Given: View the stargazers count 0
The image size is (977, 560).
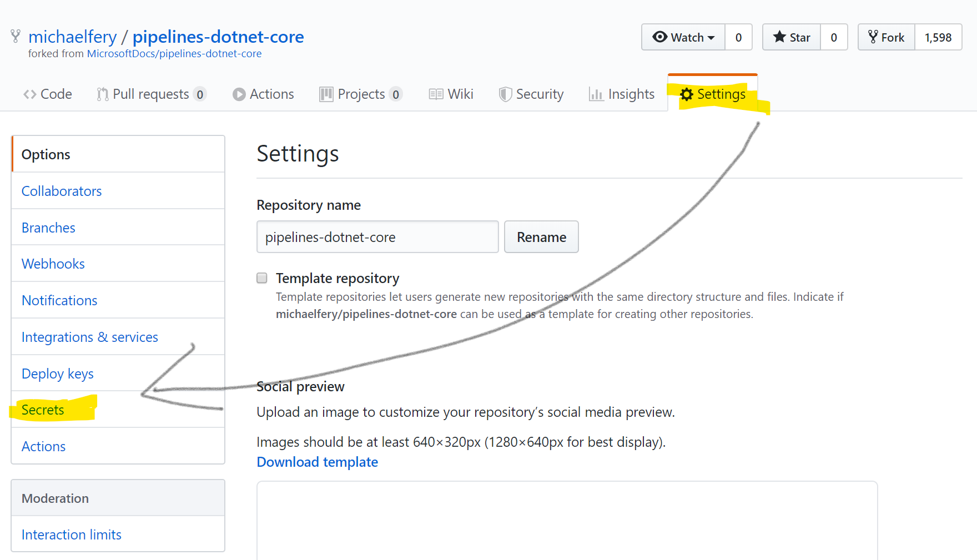Looking at the screenshot, I should [x=834, y=37].
